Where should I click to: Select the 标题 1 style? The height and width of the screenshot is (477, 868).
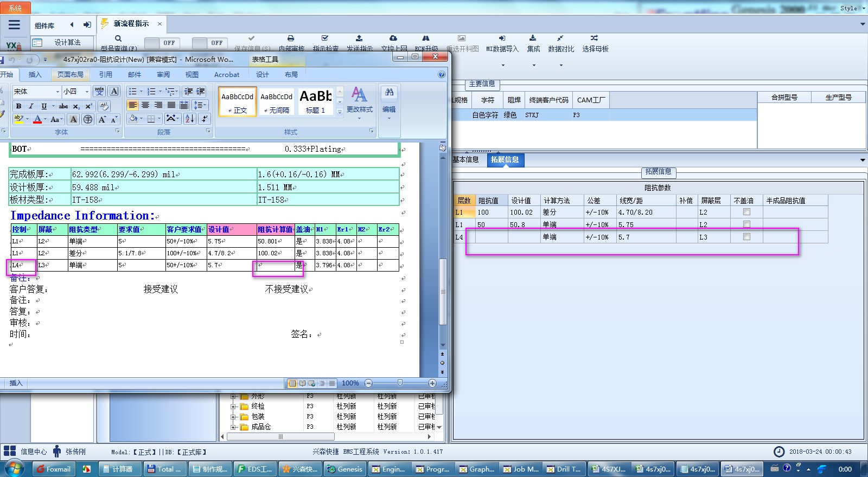click(316, 101)
